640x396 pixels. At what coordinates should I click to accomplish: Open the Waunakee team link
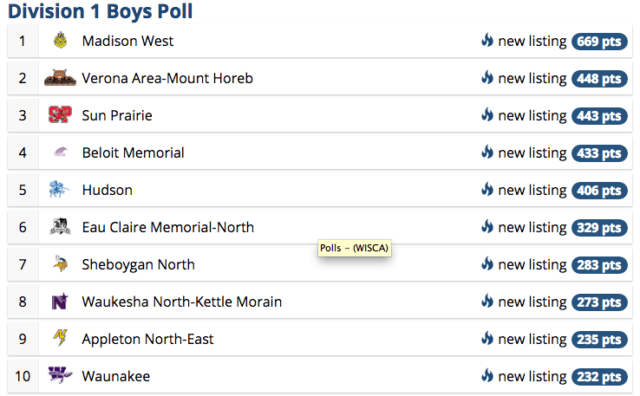point(116,376)
